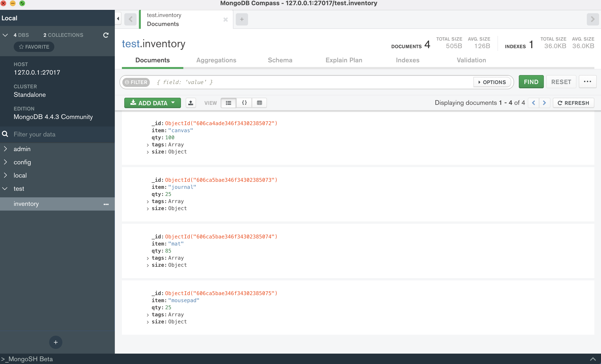Image resolution: width=601 pixels, height=364 pixels.
Task: Select the list view icon
Action: [228, 103]
